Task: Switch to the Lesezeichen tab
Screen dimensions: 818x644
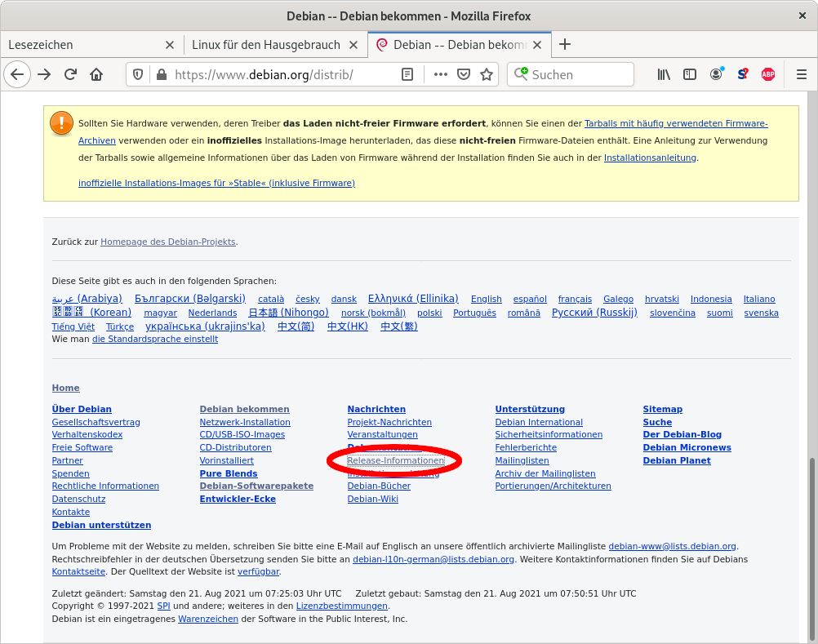Action: [x=91, y=45]
